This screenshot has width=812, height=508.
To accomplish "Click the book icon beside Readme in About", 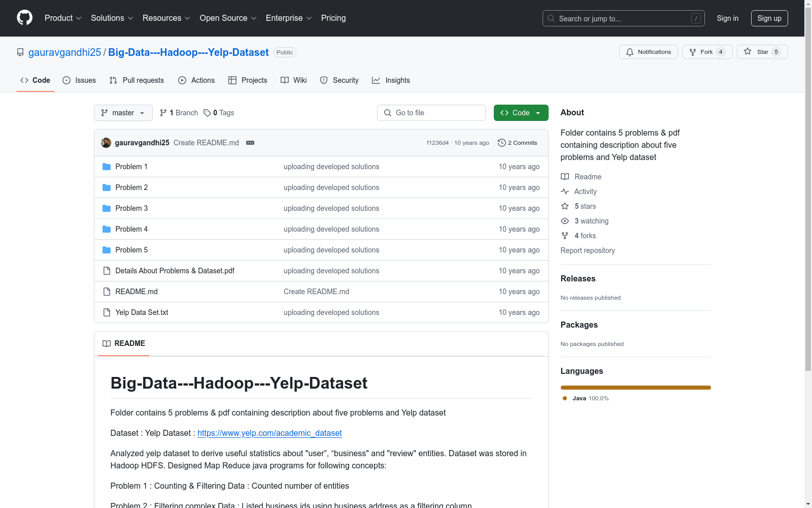I will [x=565, y=177].
